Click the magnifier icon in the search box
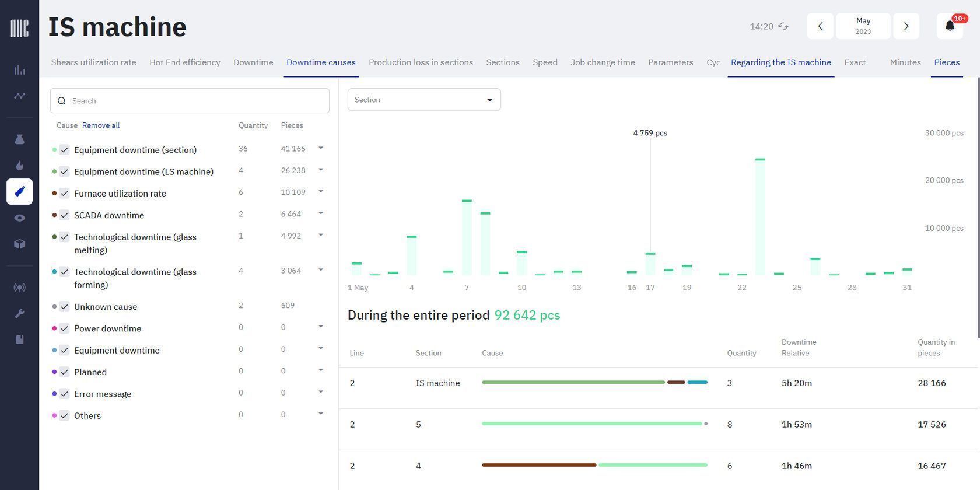 click(62, 101)
